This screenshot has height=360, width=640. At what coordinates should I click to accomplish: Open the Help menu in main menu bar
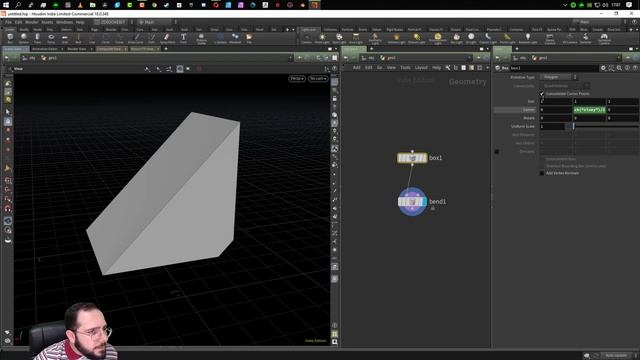click(80, 22)
